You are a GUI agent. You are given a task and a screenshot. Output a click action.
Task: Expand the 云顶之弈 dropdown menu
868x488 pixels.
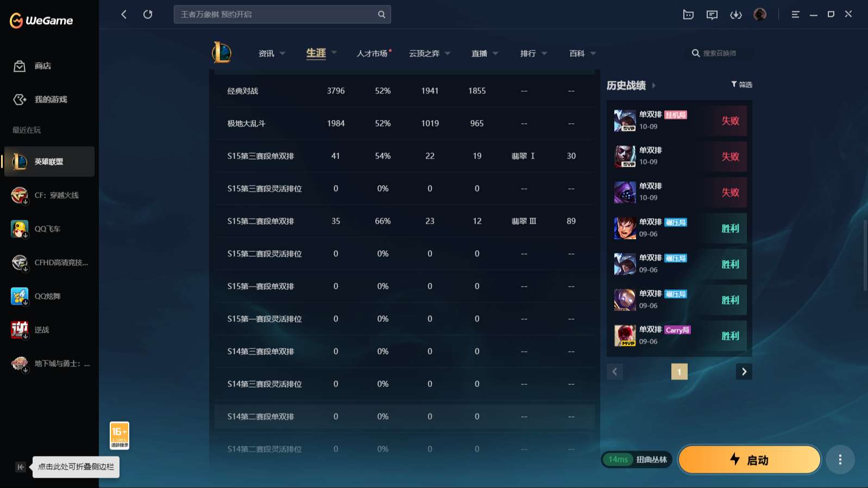pyautogui.click(x=430, y=53)
